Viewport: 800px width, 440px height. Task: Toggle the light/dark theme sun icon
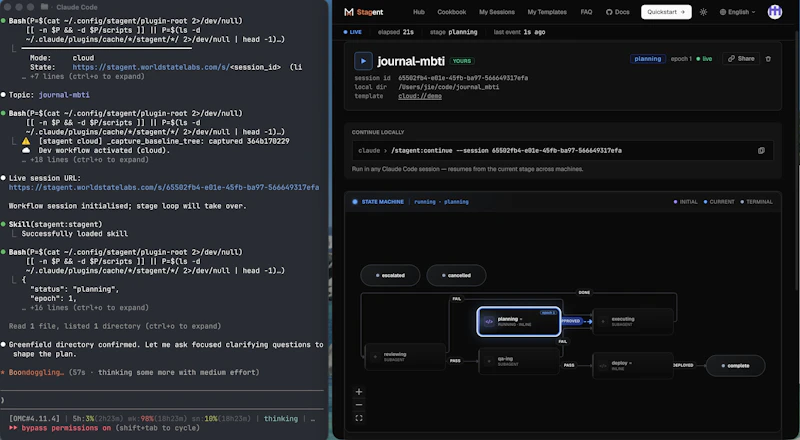point(704,12)
